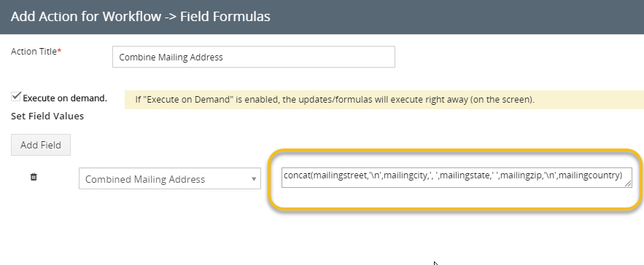This screenshot has height=265, width=644.
Task: Expand field selector using its arrow
Action: (254, 179)
